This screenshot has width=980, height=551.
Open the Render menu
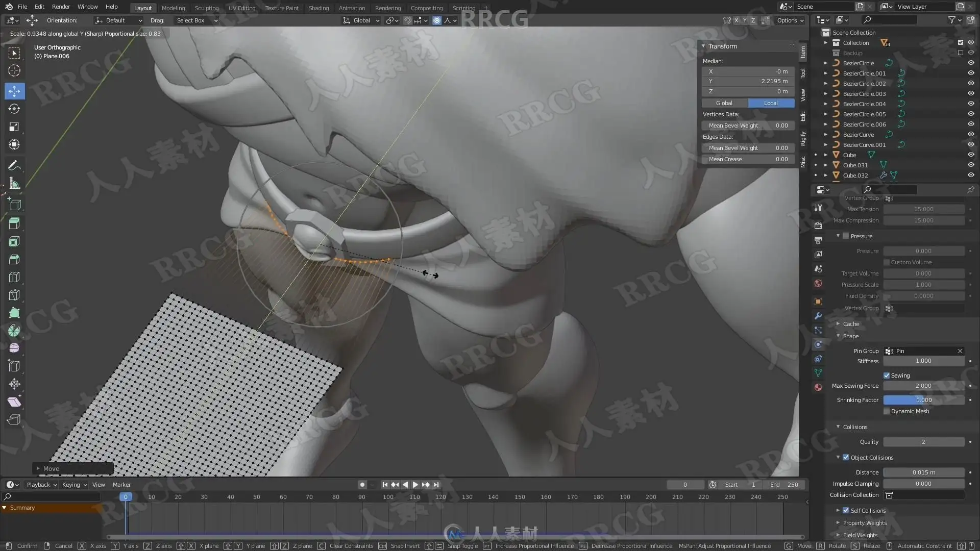coord(61,7)
